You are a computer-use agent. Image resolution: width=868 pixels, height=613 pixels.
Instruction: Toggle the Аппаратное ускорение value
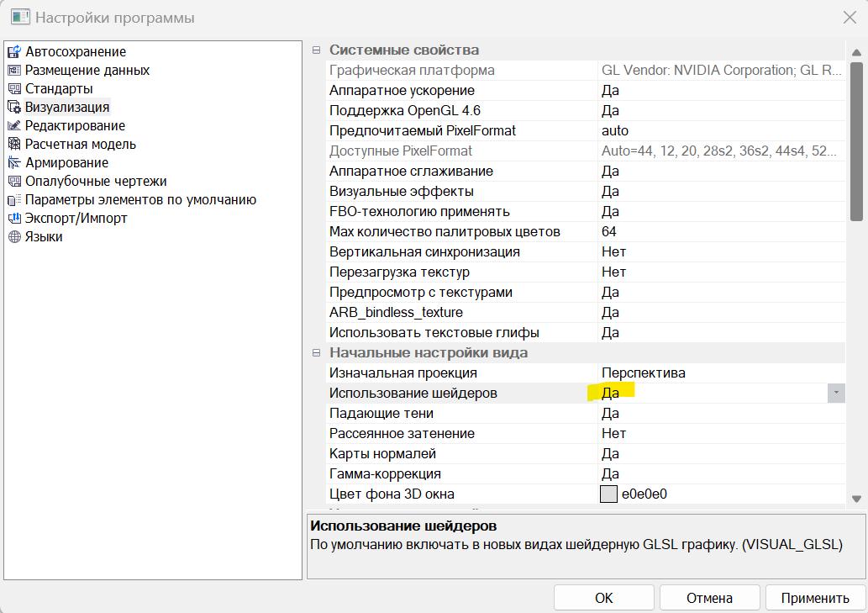click(721, 91)
